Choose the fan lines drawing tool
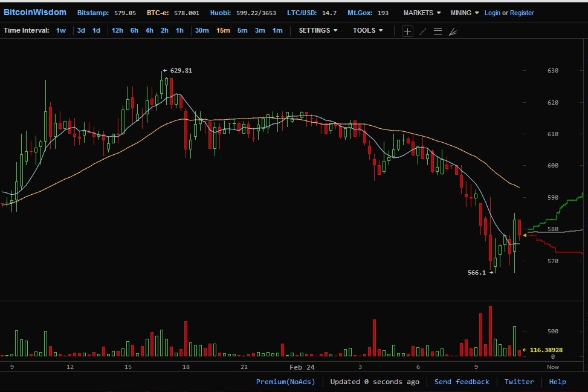 tap(453, 31)
